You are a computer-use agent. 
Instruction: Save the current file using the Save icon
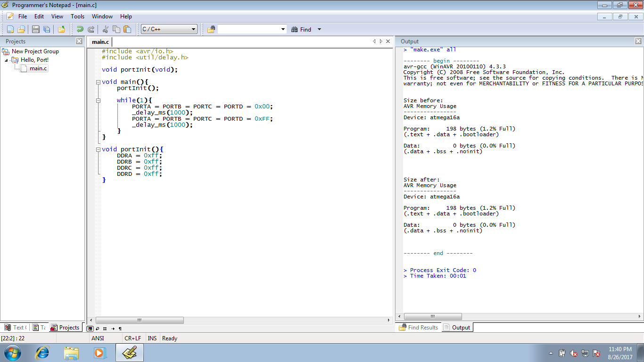click(35, 29)
